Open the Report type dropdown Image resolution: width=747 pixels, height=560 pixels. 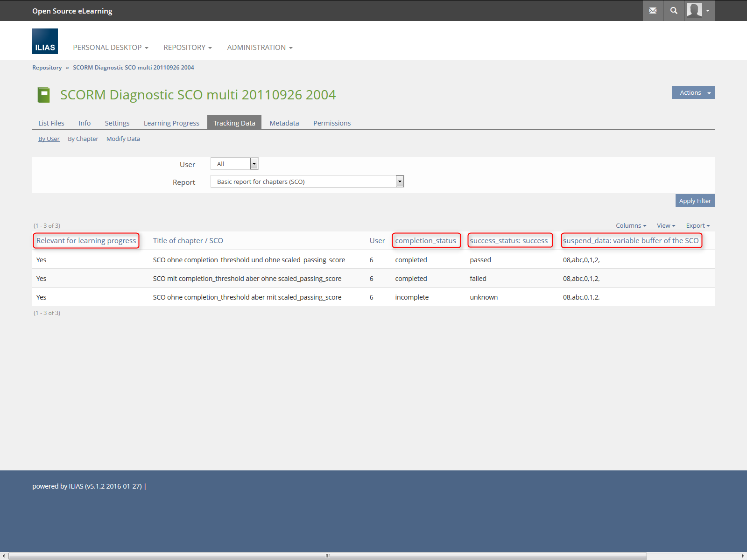[307, 182]
